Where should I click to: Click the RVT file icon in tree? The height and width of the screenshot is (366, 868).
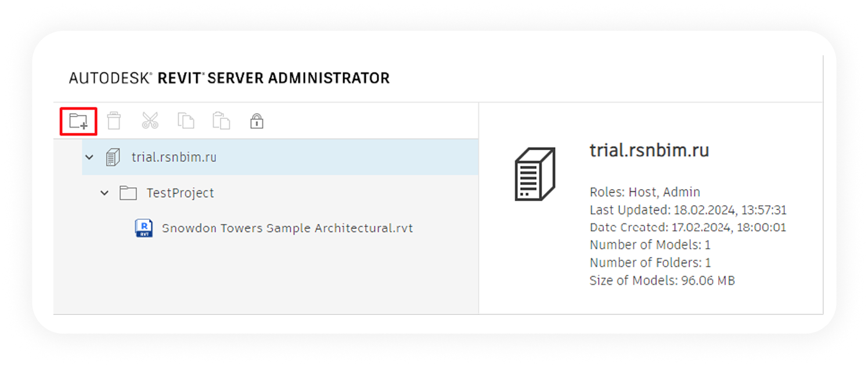point(143,228)
